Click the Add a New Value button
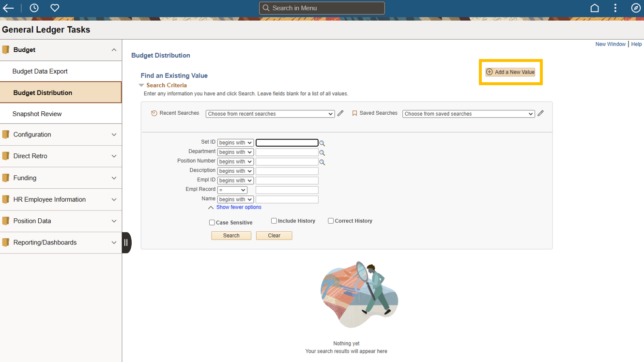 point(510,72)
